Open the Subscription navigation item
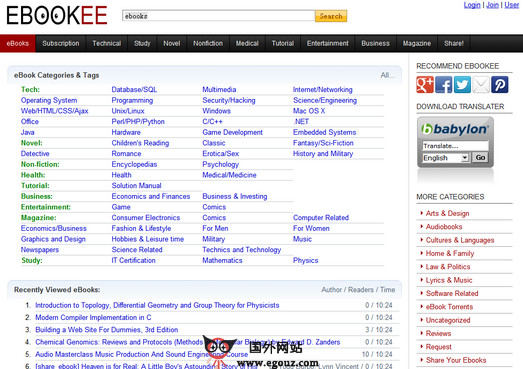The width and height of the screenshot is (523, 369). [x=61, y=43]
